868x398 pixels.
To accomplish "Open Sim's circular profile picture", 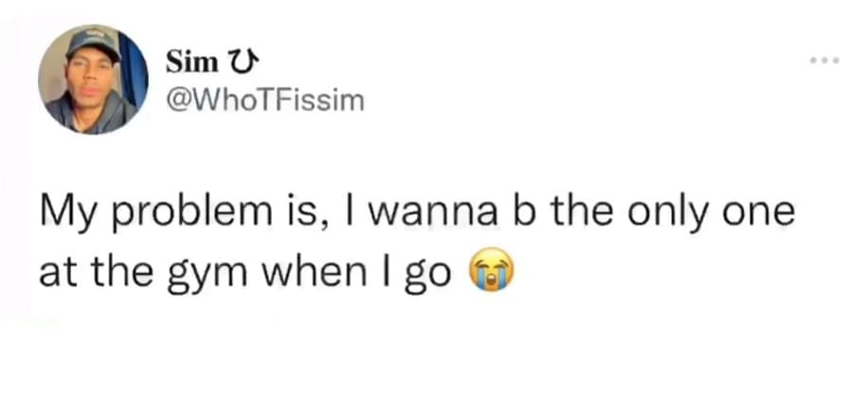I will (x=94, y=80).
